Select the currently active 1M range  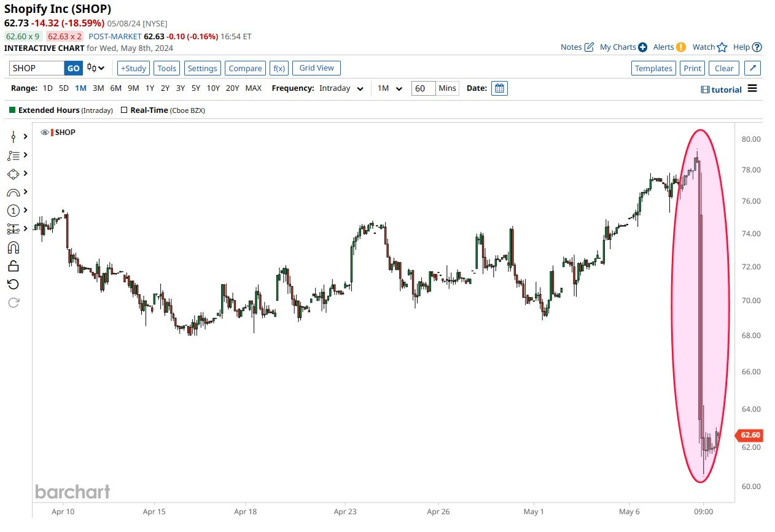coord(81,88)
